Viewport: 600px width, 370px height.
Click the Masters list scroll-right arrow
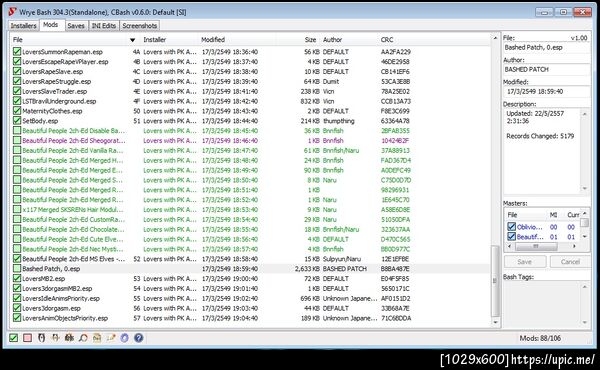point(574,246)
